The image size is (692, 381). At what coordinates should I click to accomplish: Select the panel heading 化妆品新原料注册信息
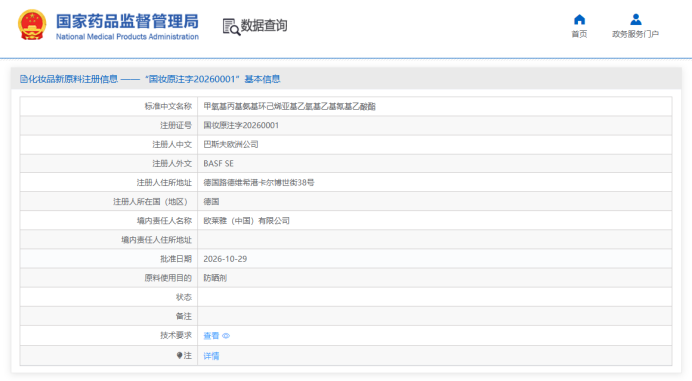pos(73,79)
